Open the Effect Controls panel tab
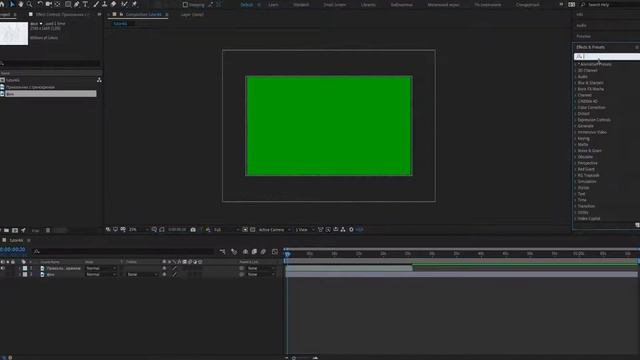 [62, 14]
